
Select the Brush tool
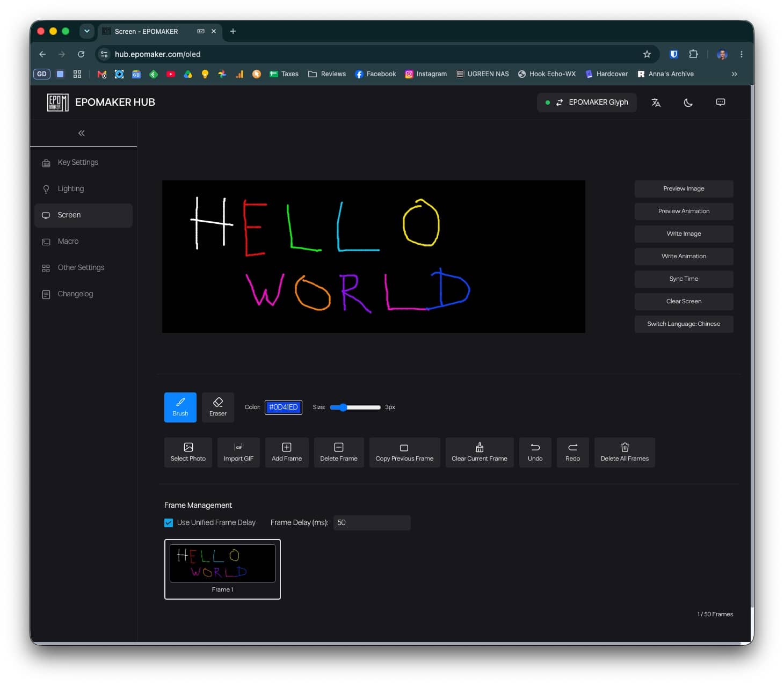tap(180, 407)
